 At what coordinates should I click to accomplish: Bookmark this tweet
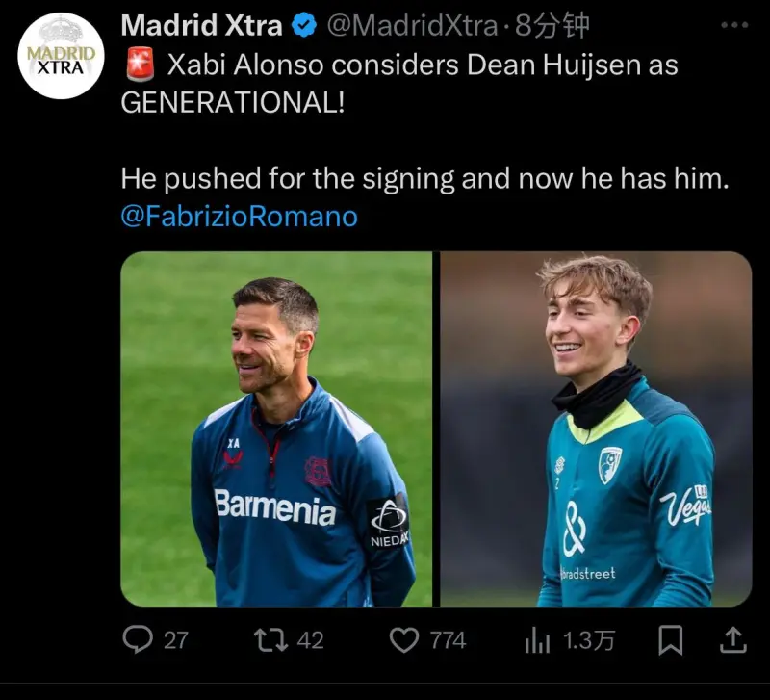[x=670, y=640]
